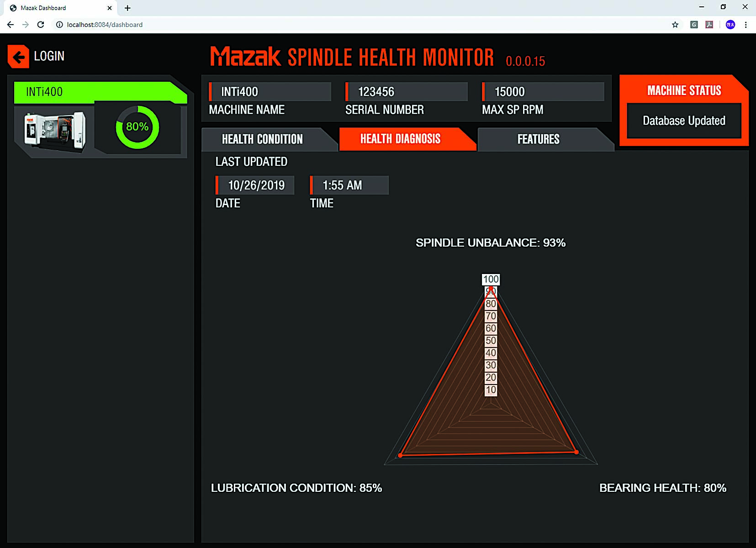This screenshot has width=756, height=548.
Task: Click the Lubrication Condition 85% label
Action: coord(296,488)
